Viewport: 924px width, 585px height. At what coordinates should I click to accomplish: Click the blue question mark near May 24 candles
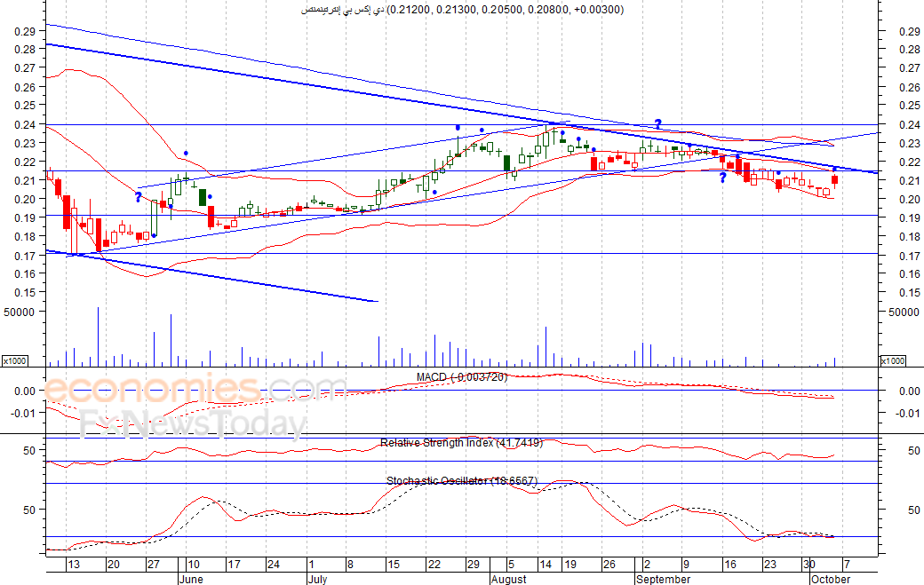point(139,197)
